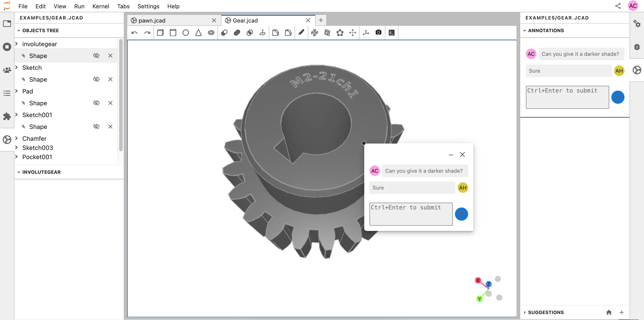
Task: Add a new box shape
Action: (x=160, y=33)
